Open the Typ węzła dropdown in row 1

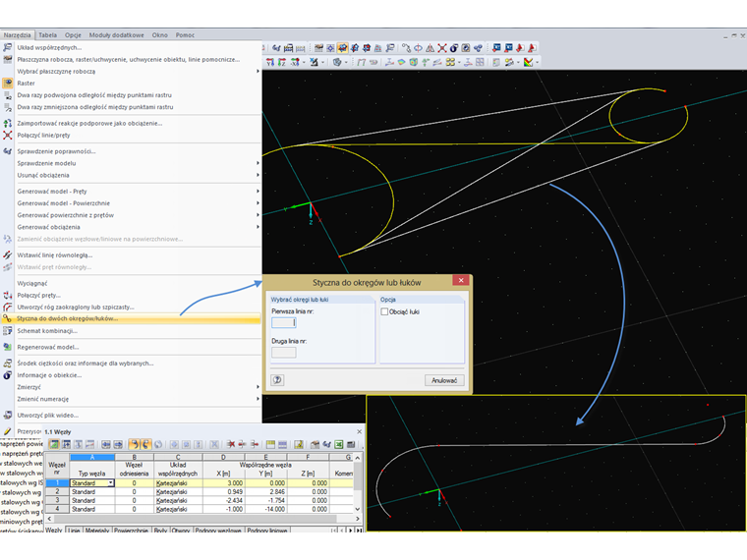(110, 483)
